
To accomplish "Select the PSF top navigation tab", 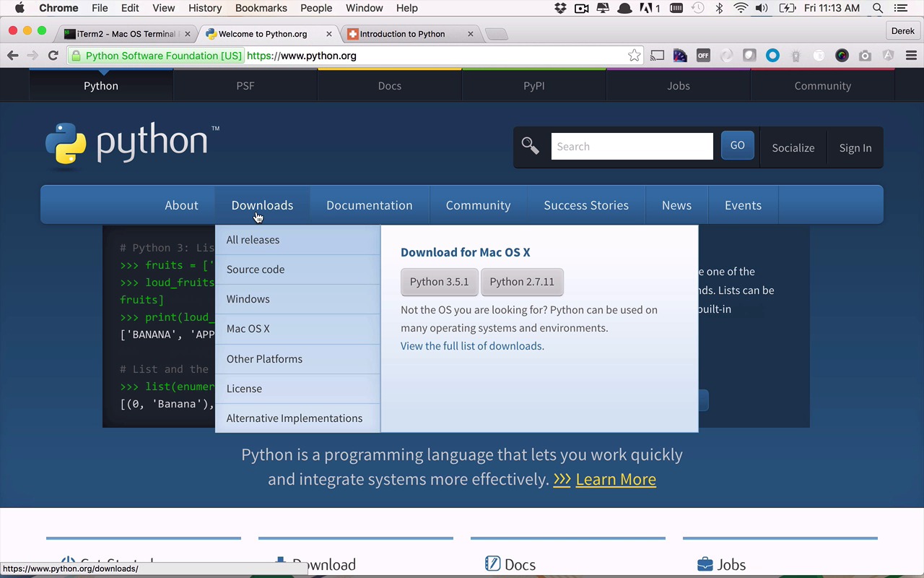I will click(x=245, y=85).
